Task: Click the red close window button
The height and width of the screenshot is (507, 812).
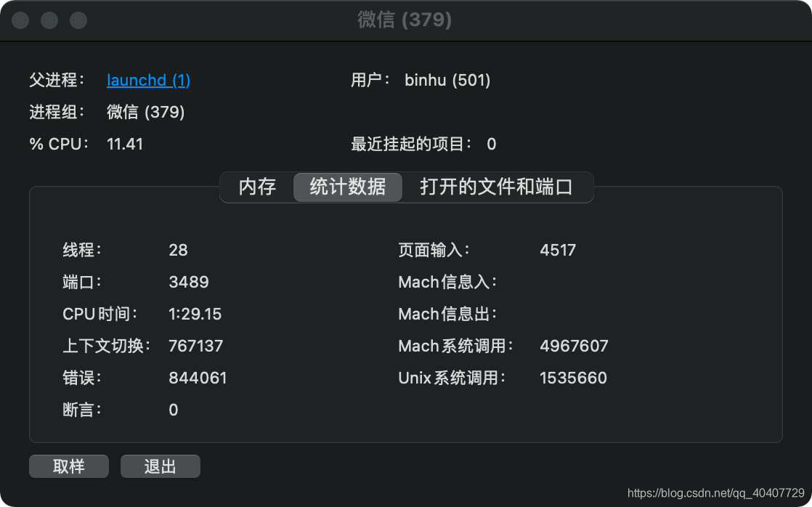Action: coord(20,20)
